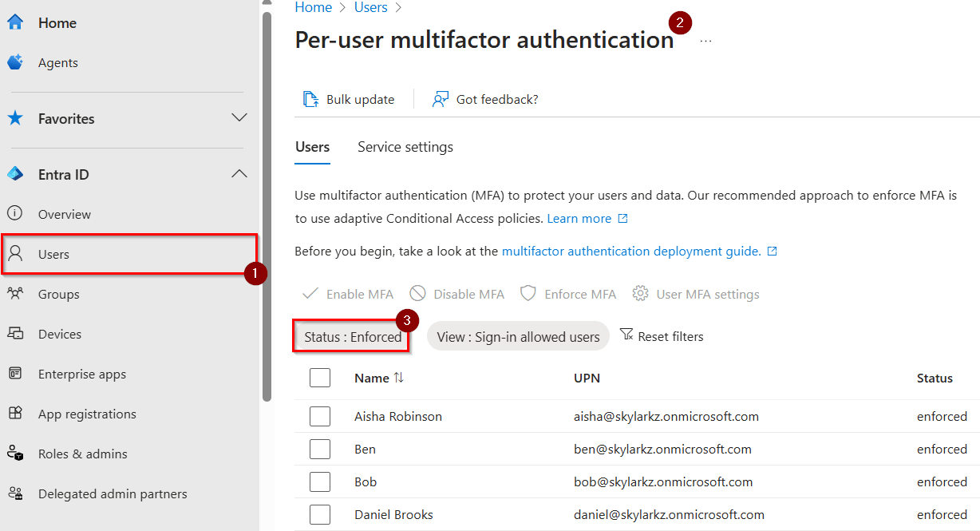Collapse the Entra ID section
980x531 pixels.
(x=239, y=173)
